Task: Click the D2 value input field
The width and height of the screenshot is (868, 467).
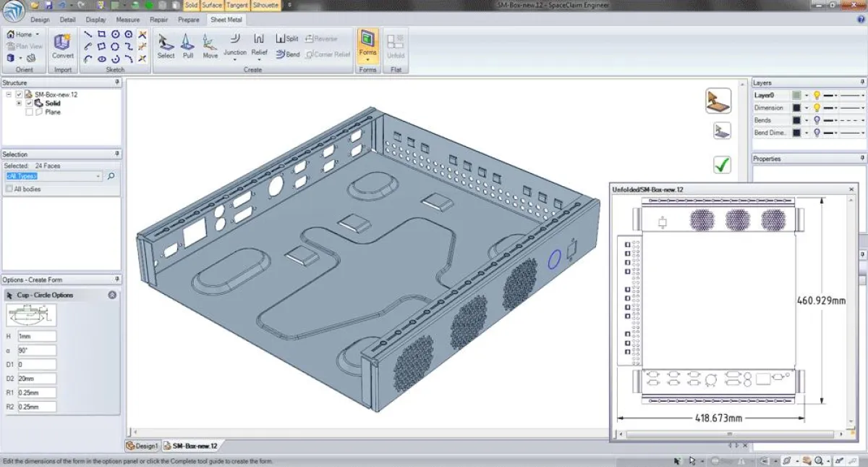Action: pyautogui.click(x=37, y=379)
